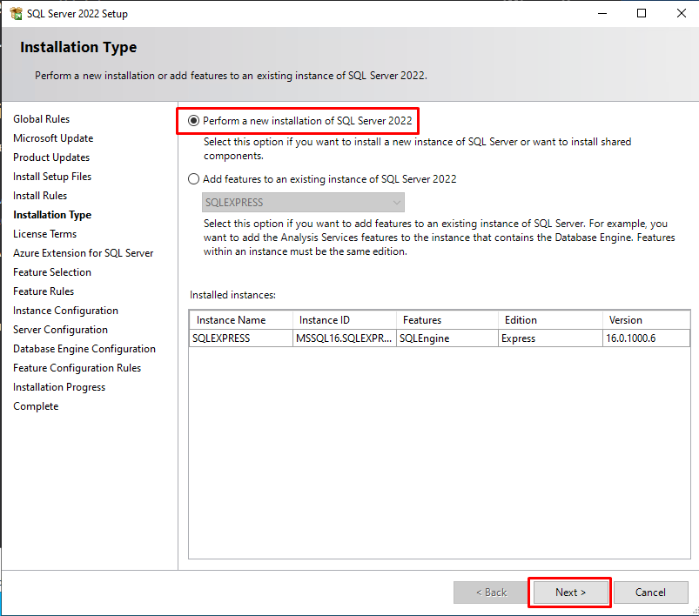Minimize the SQL Server 2022 Setup window

[x=602, y=14]
